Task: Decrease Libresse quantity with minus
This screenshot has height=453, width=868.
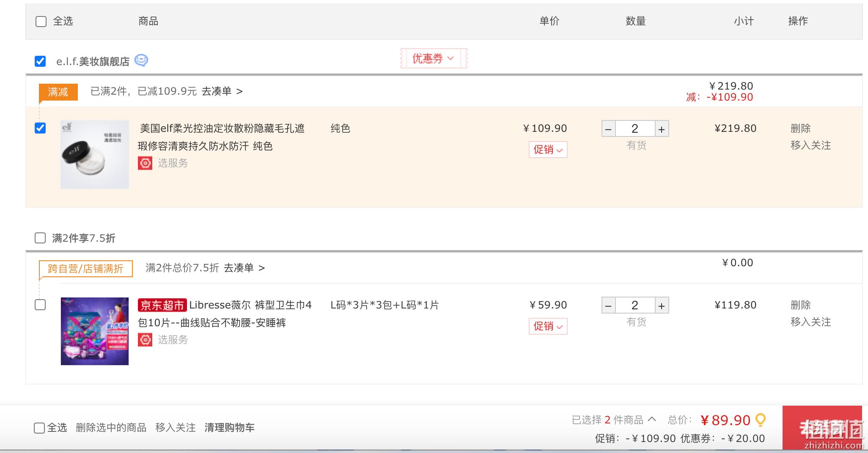Action: tap(608, 306)
